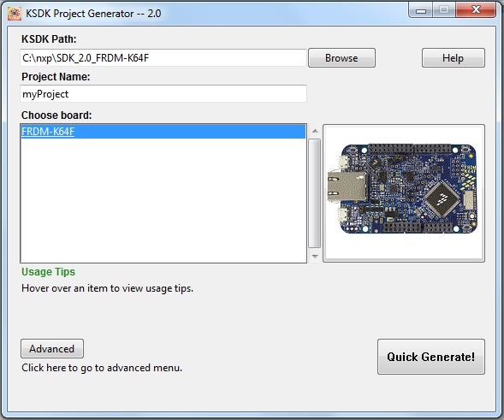Click empty area below FRDM-K64F in list

click(163, 201)
